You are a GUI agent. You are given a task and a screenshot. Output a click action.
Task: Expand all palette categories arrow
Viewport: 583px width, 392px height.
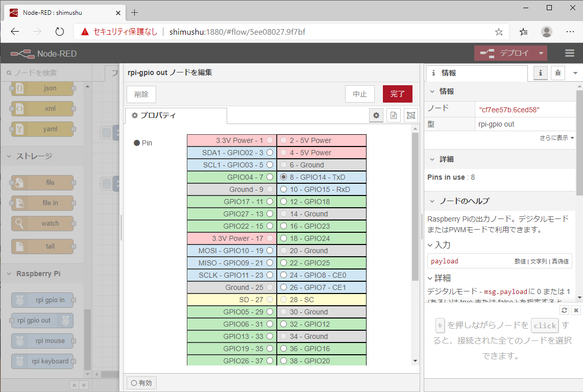84,385
